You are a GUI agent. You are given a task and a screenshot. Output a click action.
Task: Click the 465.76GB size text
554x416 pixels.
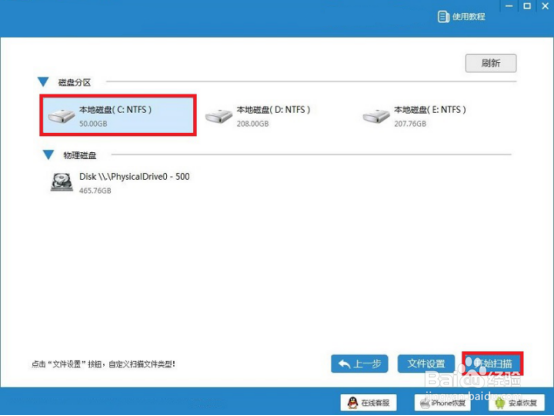(x=95, y=191)
